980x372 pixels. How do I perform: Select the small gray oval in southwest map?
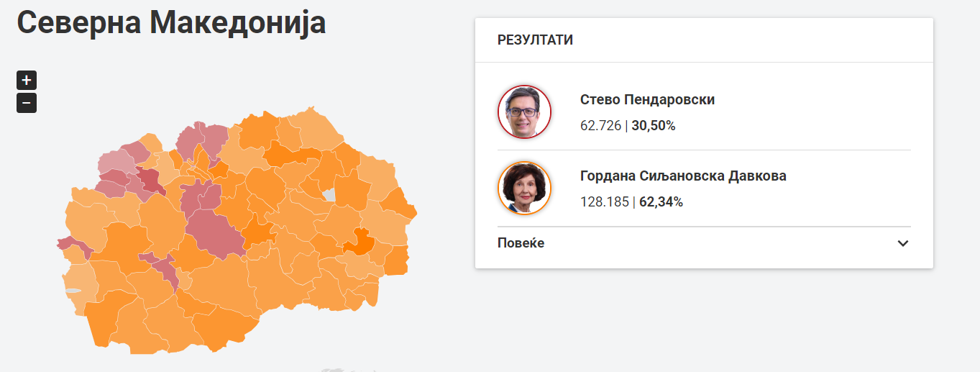click(73, 291)
